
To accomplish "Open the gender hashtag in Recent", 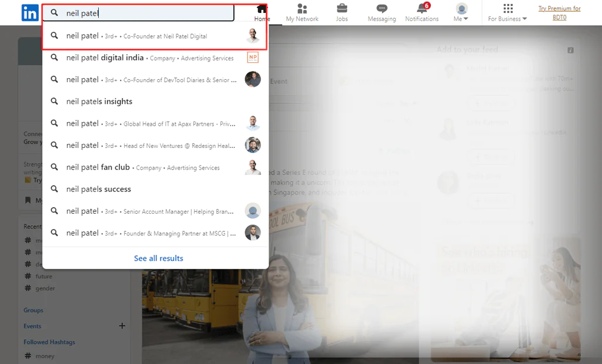I will [x=45, y=288].
